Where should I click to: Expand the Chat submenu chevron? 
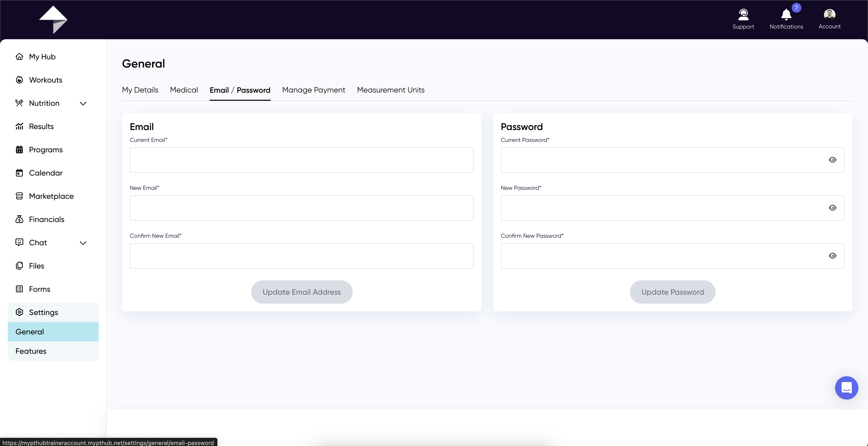point(83,243)
